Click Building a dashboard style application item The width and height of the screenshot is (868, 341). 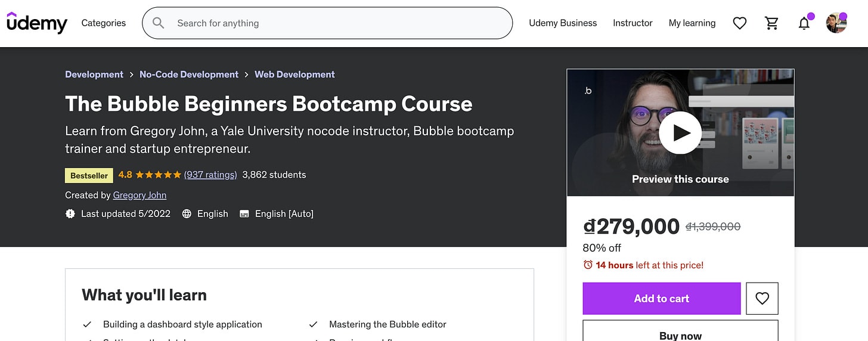(x=182, y=324)
